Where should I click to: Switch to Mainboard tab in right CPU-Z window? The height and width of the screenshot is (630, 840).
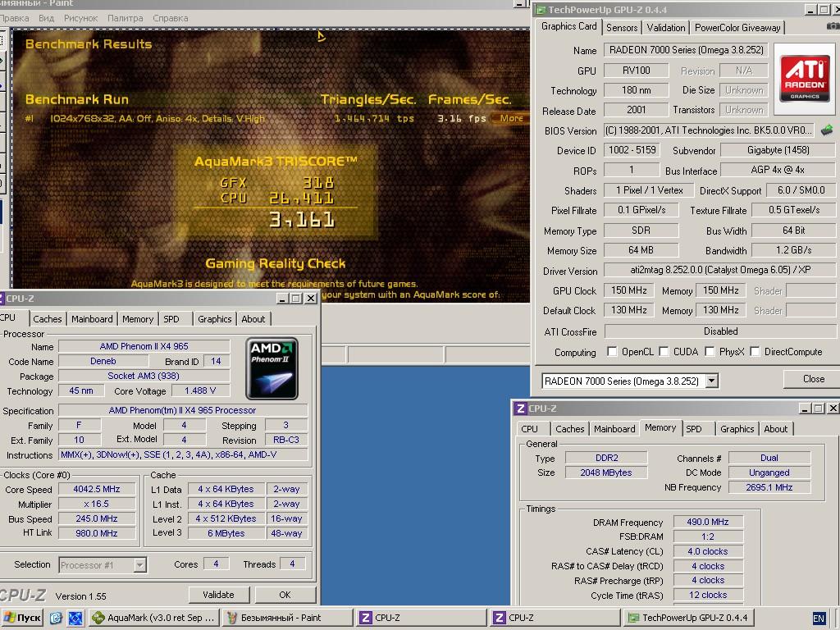[614, 428]
